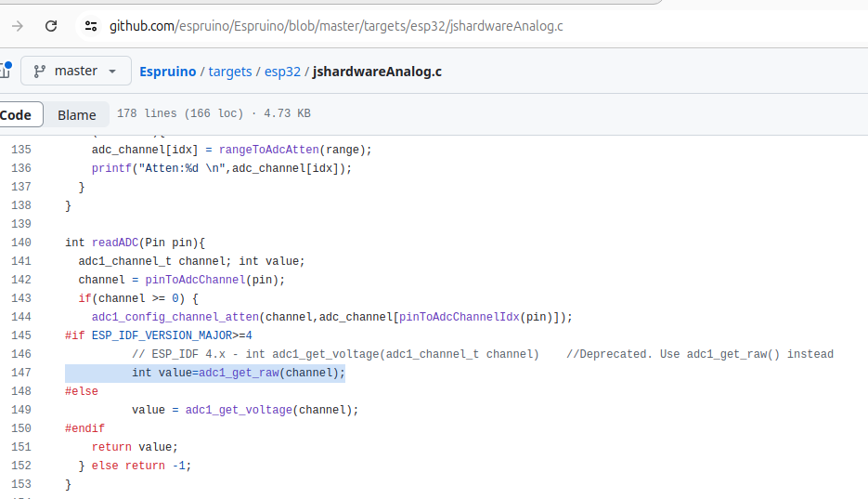Reload the page with the refresh icon
Screen dimensions: 868x499
tap(51, 26)
